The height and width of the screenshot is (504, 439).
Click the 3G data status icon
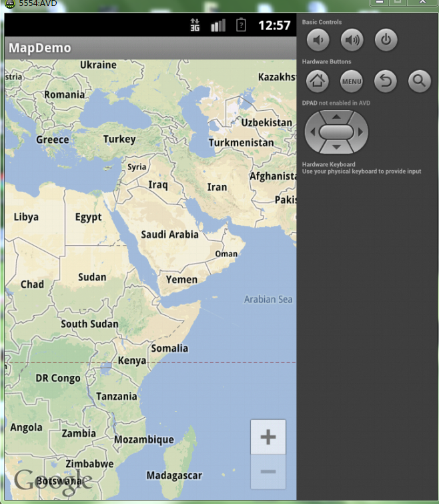coord(195,25)
